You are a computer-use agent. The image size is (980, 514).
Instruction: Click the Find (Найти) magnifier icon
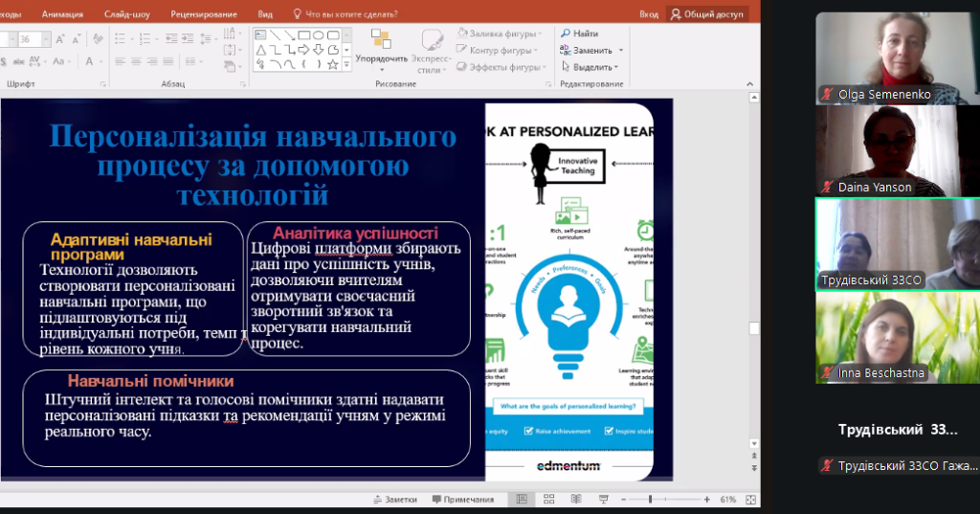click(564, 34)
